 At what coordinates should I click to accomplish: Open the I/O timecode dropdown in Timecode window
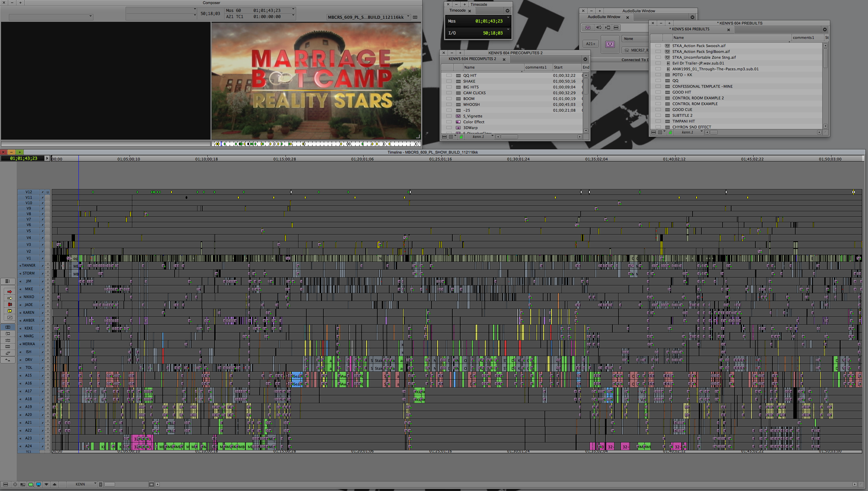[508, 30]
